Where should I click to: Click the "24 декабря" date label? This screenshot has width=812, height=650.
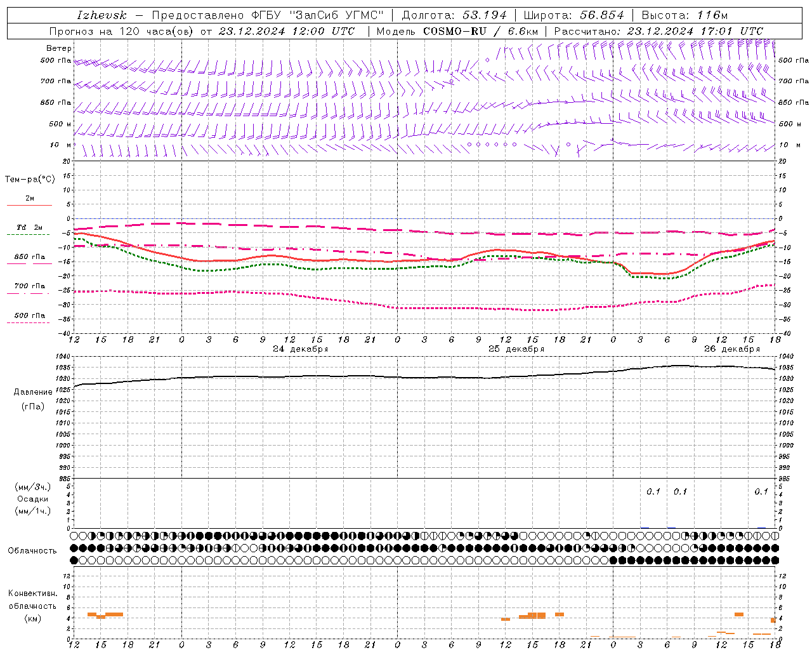click(x=301, y=349)
